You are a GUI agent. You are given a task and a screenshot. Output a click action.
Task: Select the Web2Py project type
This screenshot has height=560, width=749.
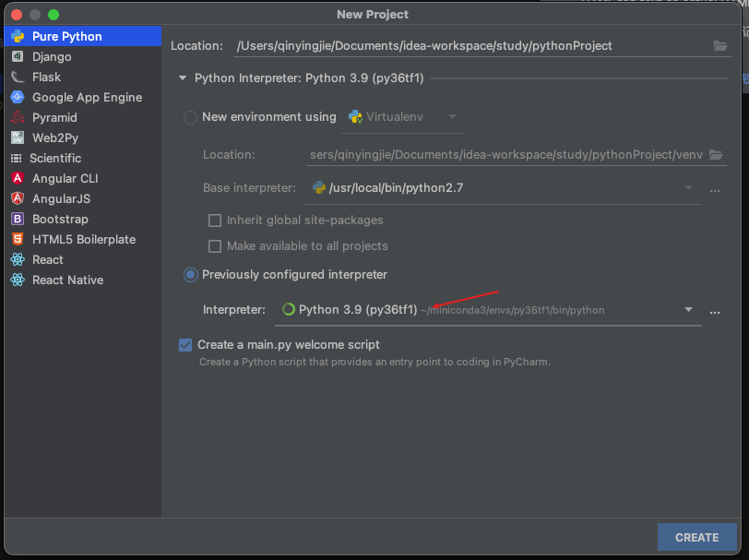pyautogui.click(x=83, y=138)
